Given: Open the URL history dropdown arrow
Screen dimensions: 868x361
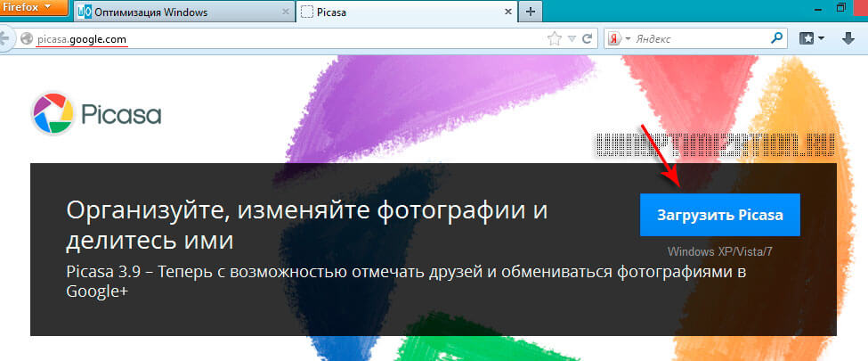Looking at the screenshot, I should click(x=572, y=39).
